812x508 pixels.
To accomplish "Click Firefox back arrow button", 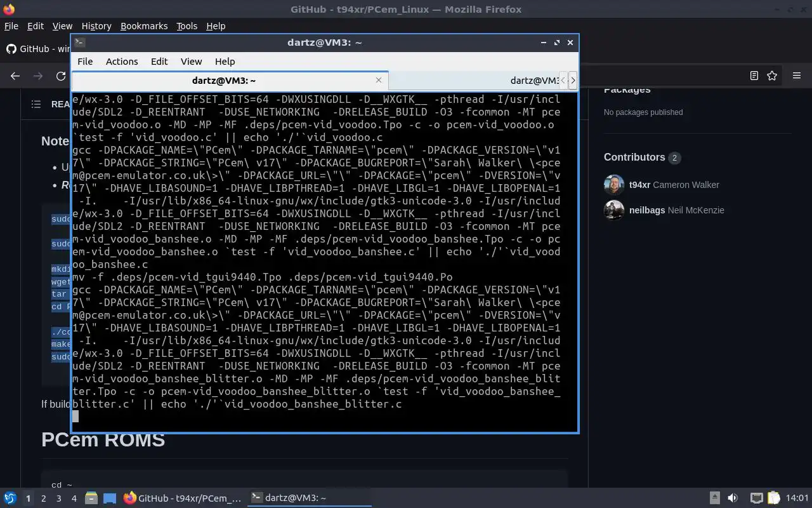I will coord(15,76).
